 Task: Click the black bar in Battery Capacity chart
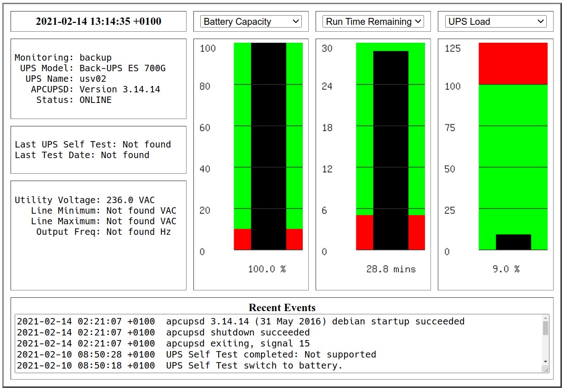(268, 146)
